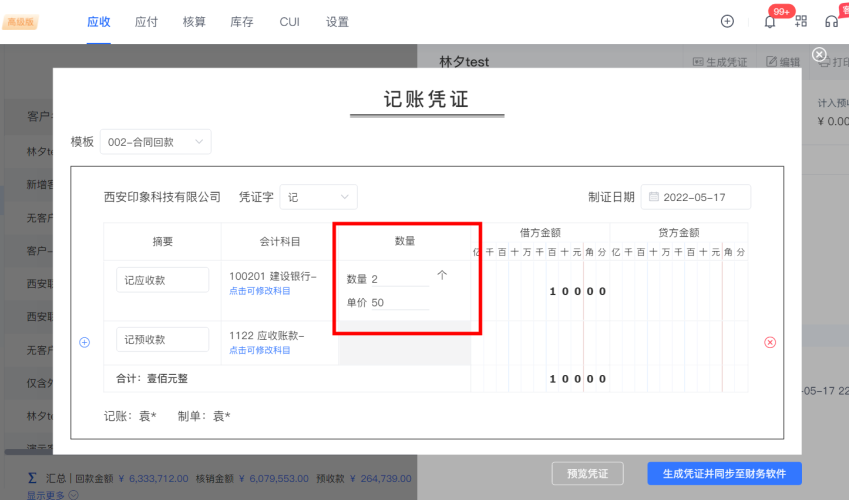Click 生成凭证并同步至财务软件 button
This screenshot has width=849, height=500.
[x=724, y=474]
